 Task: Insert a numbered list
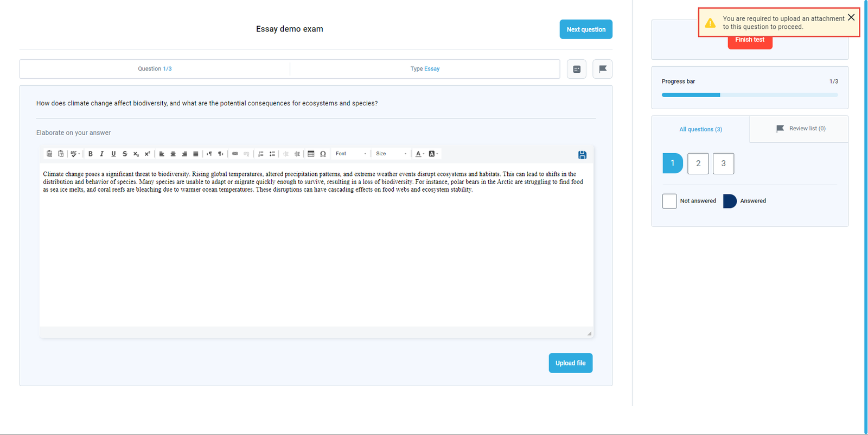[261, 154]
